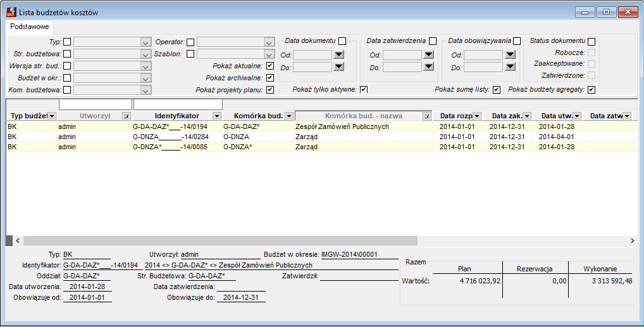Click the Komórka bud. - nazwa column header
The image size is (644, 327).
[364, 116]
